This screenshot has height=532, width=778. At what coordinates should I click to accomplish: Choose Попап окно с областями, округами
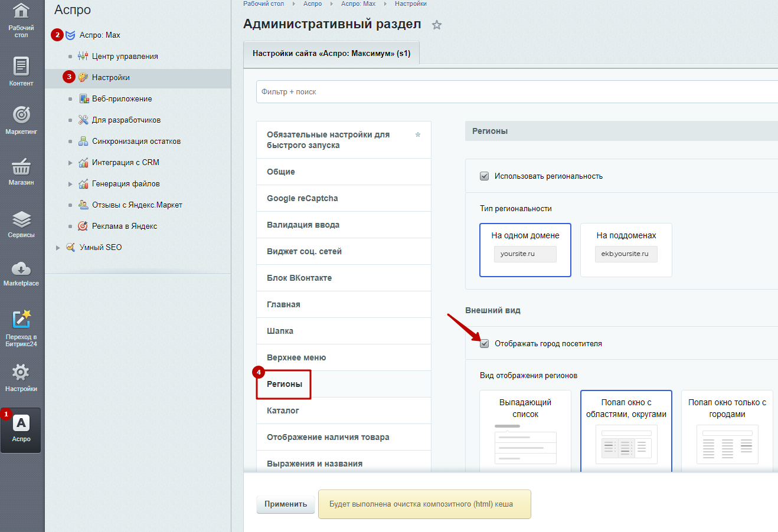click(626, 431)
